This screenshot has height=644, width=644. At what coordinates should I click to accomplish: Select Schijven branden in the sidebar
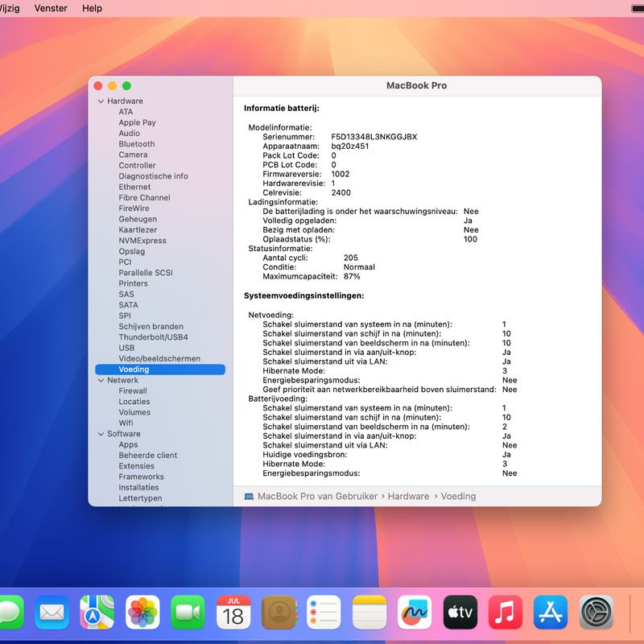coord(151,326)
